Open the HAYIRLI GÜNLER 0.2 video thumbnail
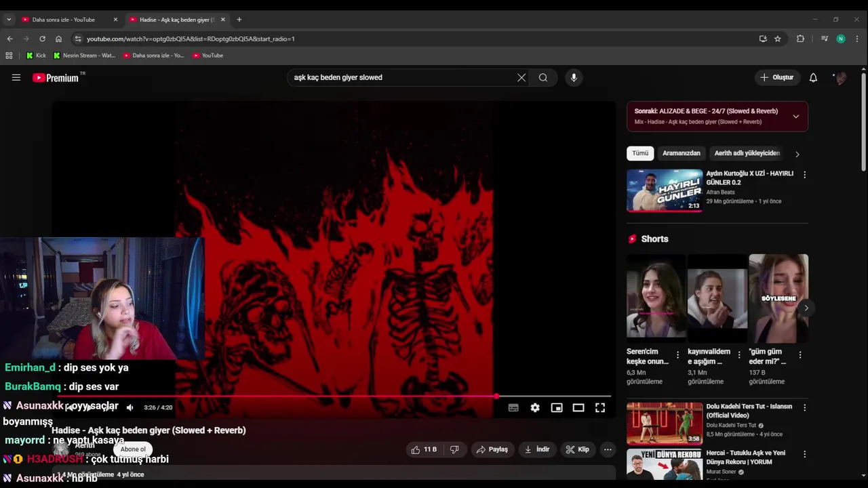Screen dimensions: 868x488 (665, 190)
